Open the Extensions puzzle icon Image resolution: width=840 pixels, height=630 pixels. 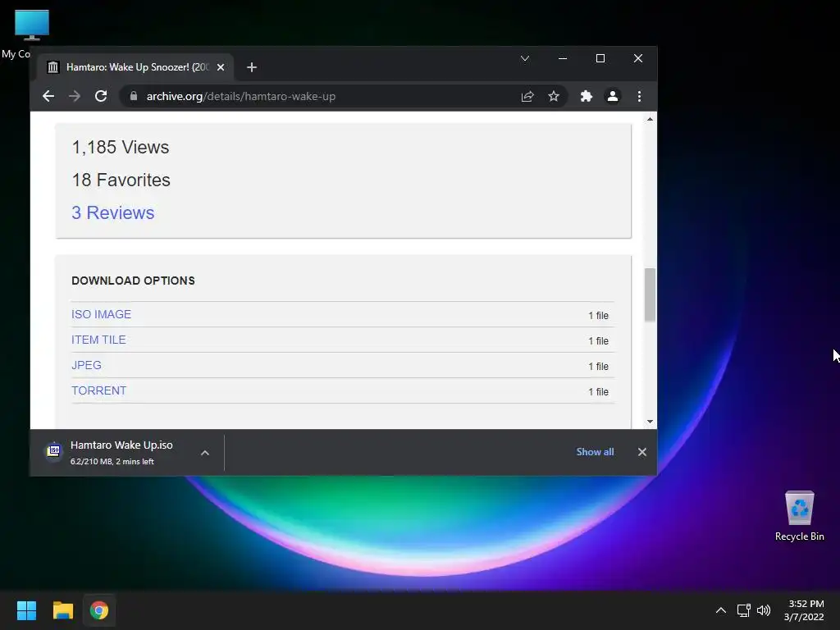click(x=586, y=97)
